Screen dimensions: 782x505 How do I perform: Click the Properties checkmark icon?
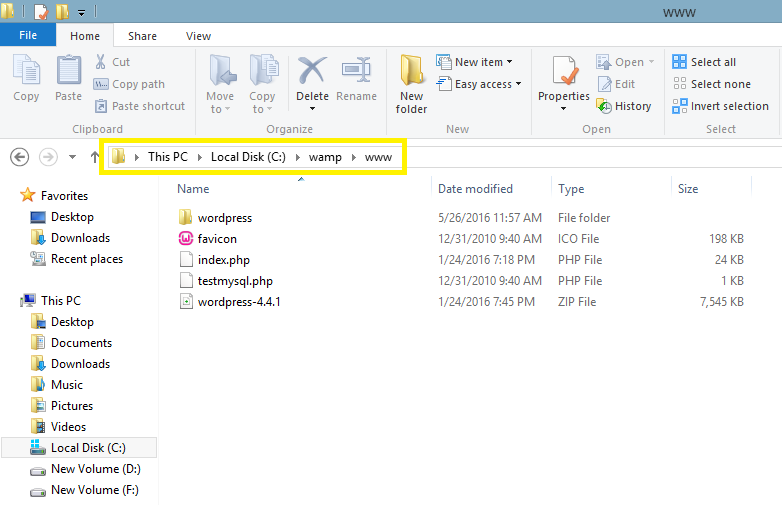coord(565,71)
